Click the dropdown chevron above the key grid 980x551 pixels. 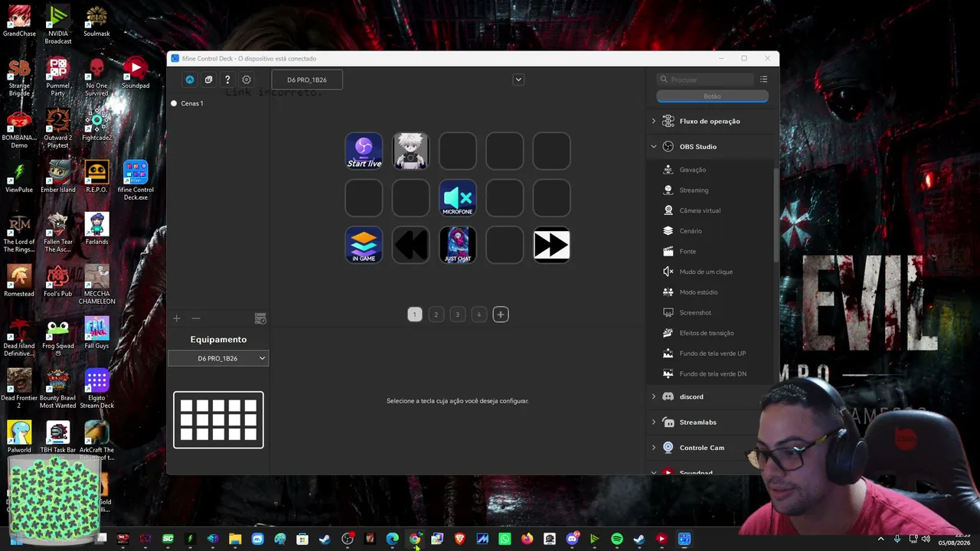[x=518, y=80]
